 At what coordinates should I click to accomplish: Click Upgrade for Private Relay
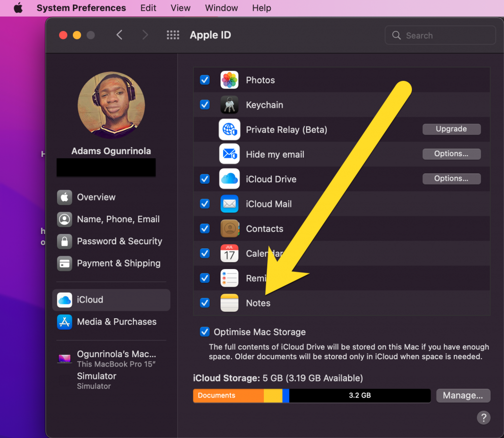coord(452,129)
